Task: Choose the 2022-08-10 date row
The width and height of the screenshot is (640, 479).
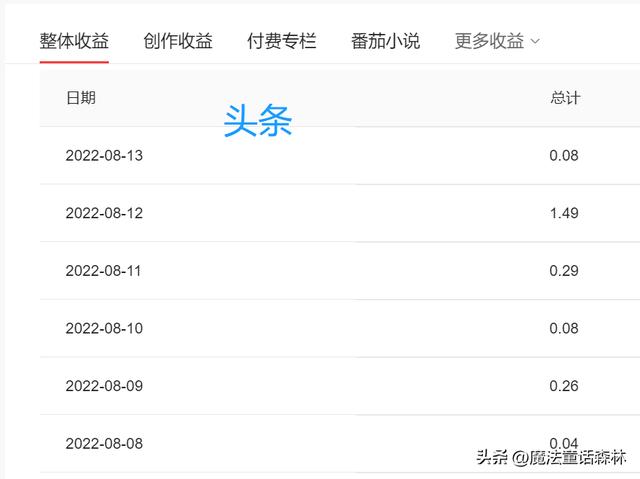Action: [x=105, y=328]
